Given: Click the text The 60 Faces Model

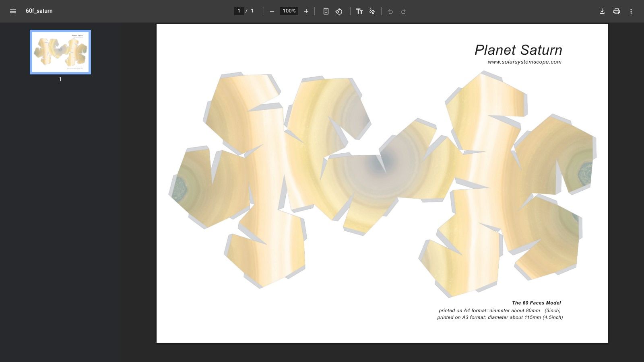Looking at the screenshot, I should point(537,303).
